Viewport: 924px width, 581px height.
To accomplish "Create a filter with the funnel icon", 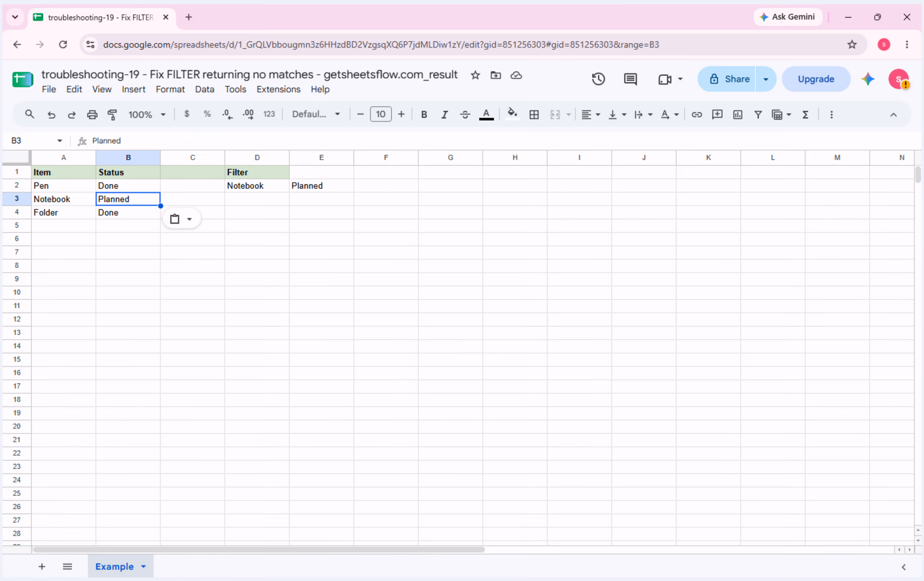I will (x=758, y=114).
